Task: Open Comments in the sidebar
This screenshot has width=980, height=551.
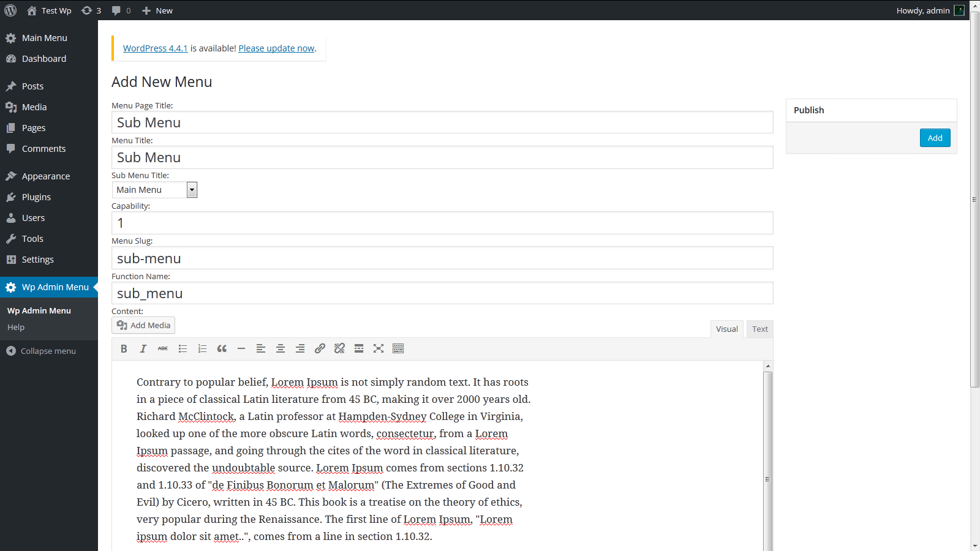Action: 49,149
